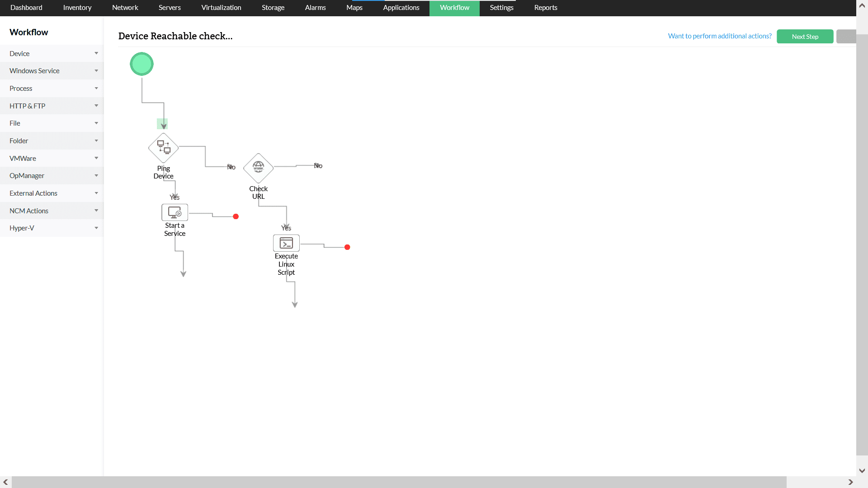Select the Start a Service node icon
868x488 pixels.
(x=175, y=212)
